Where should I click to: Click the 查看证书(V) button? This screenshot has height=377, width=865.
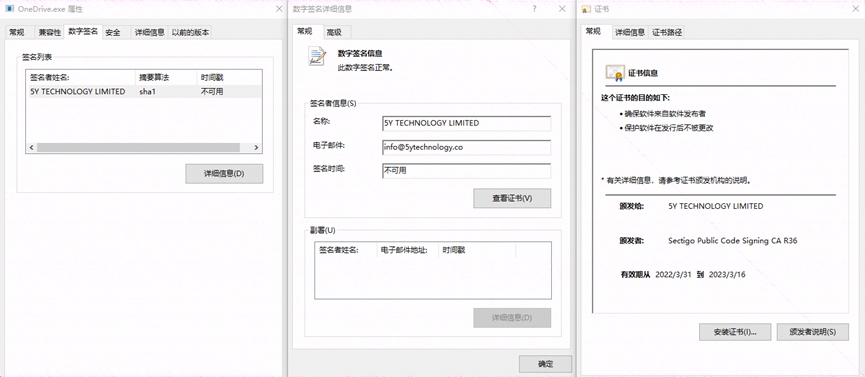pyautogui.click(x=512, y=198)
